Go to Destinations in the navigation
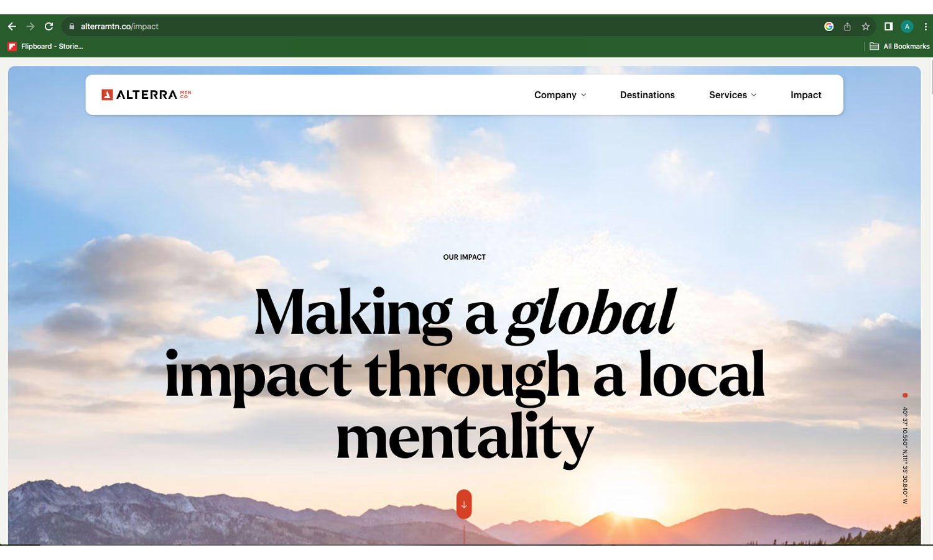933x560 pixels. pos(647,95)
